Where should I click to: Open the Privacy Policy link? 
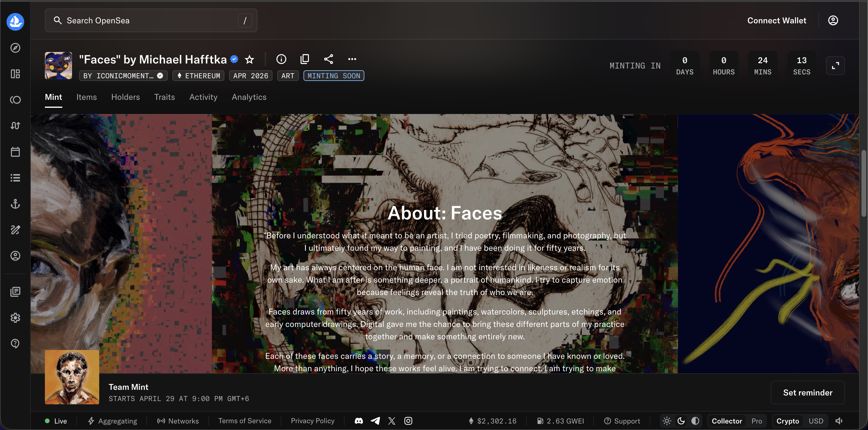(313, 421)
